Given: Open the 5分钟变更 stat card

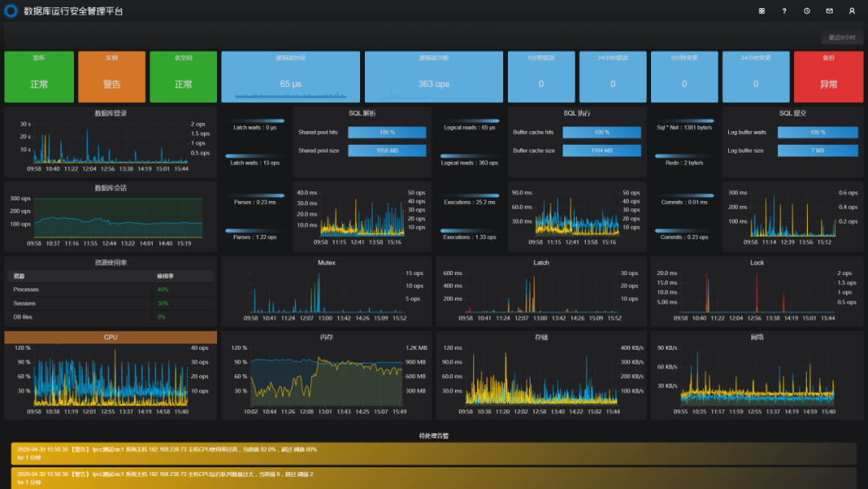Looking at the screenshot, I should click(684, 77).
